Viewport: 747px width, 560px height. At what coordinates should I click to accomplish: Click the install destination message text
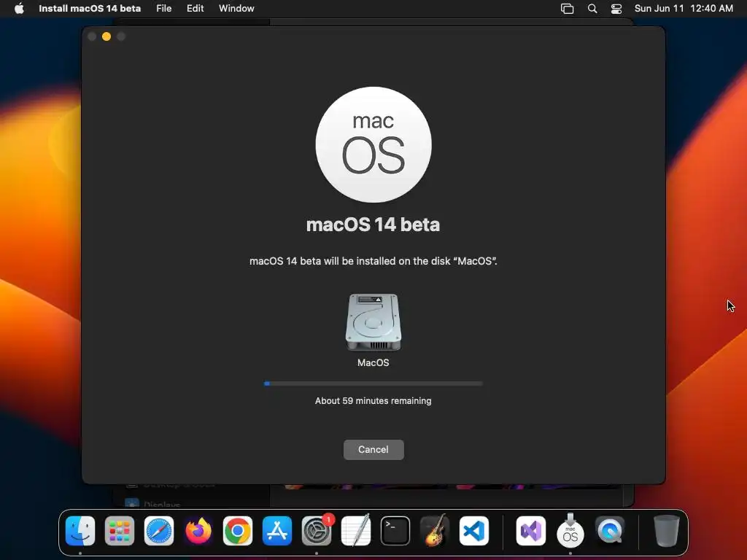[373, 261]
